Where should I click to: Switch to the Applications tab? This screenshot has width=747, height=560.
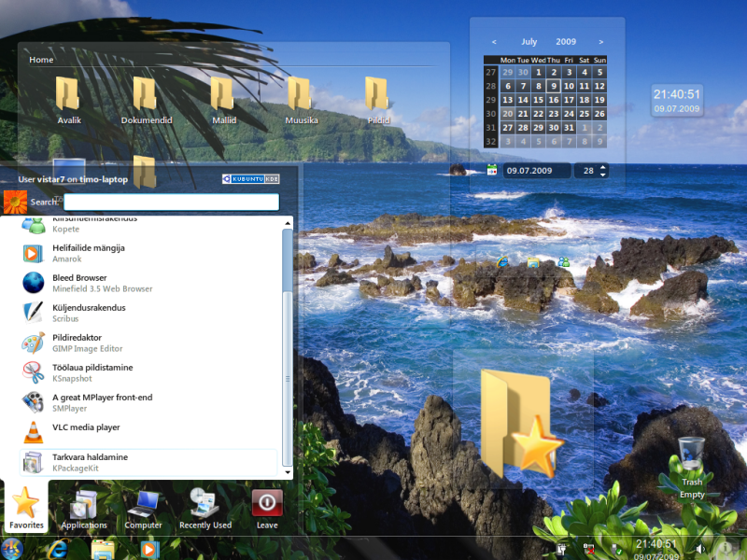(84, 508)
